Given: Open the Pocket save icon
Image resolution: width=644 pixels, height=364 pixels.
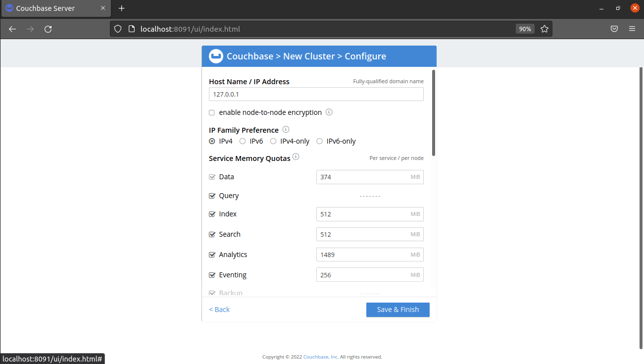Looking at the screenshot, I should [x=614, y=29].
